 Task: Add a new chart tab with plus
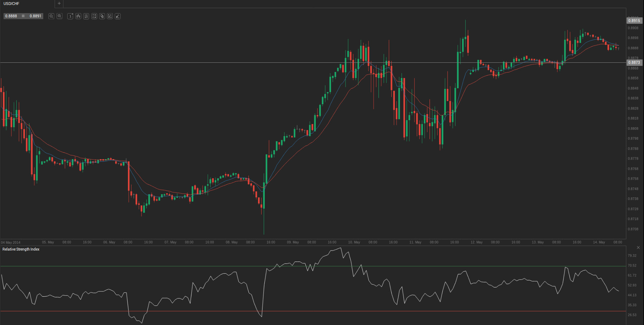point(59,4)
